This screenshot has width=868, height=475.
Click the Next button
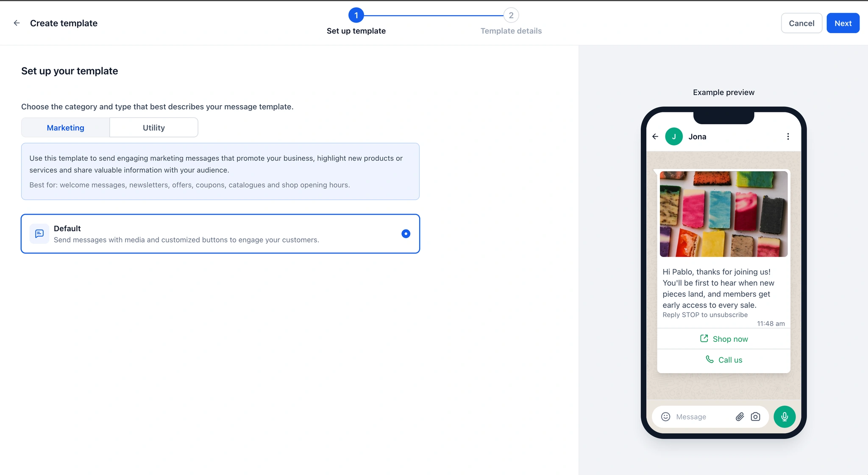coord(843,23)
